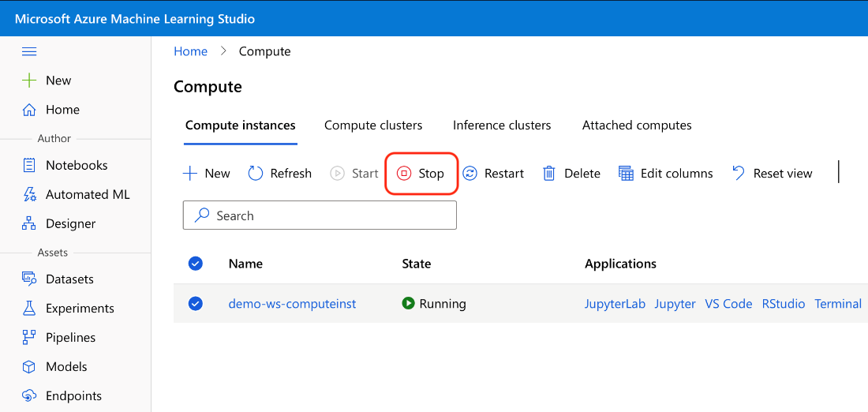This screenshot has width=868, height=412.
Task: Click the Delete trash can icon
Action: (549, 174)
